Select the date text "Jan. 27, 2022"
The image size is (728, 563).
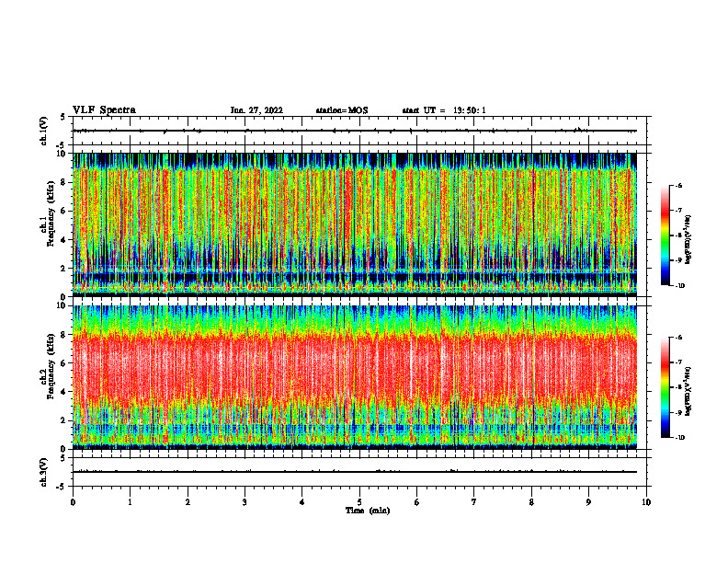[x=256, y=110]
